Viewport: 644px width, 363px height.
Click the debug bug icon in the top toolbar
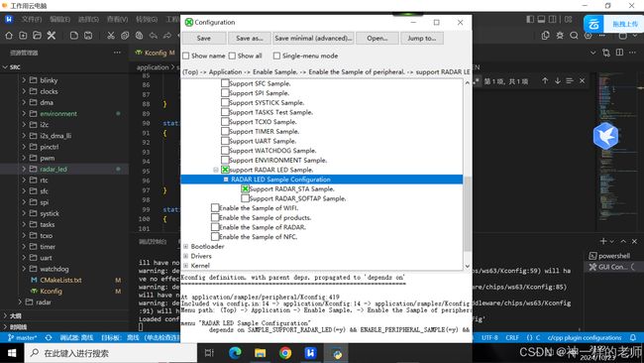(560, 36)
